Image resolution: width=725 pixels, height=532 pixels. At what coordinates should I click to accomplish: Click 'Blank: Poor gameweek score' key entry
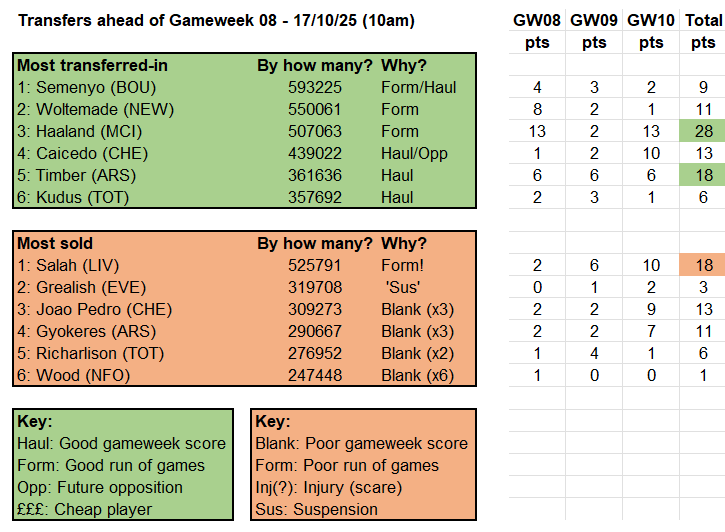361,443
